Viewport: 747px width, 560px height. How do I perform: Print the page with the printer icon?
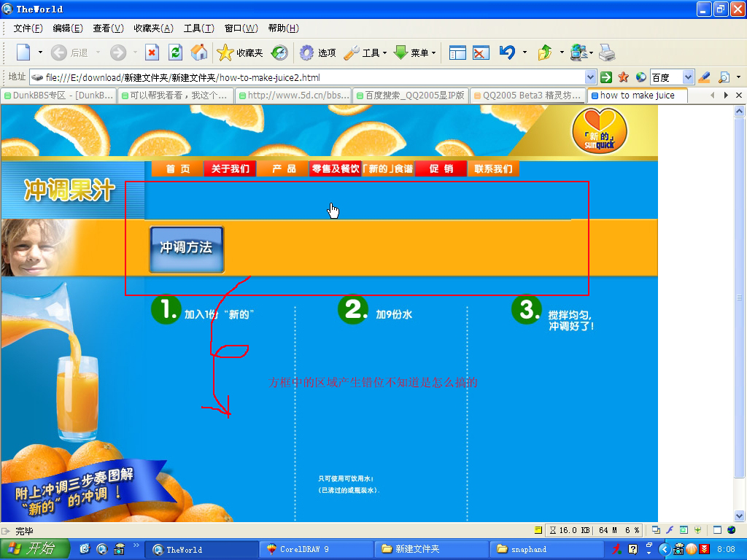[x=607, y=52]
